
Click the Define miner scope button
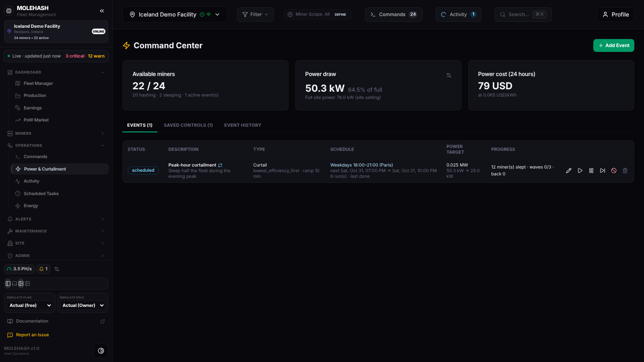[x=341, y=14]
